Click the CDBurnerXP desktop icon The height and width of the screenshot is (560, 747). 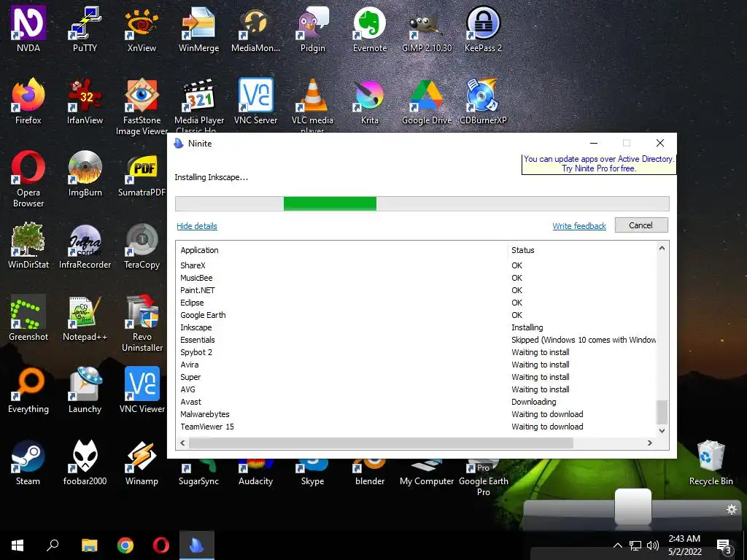[x=483, y=101]
